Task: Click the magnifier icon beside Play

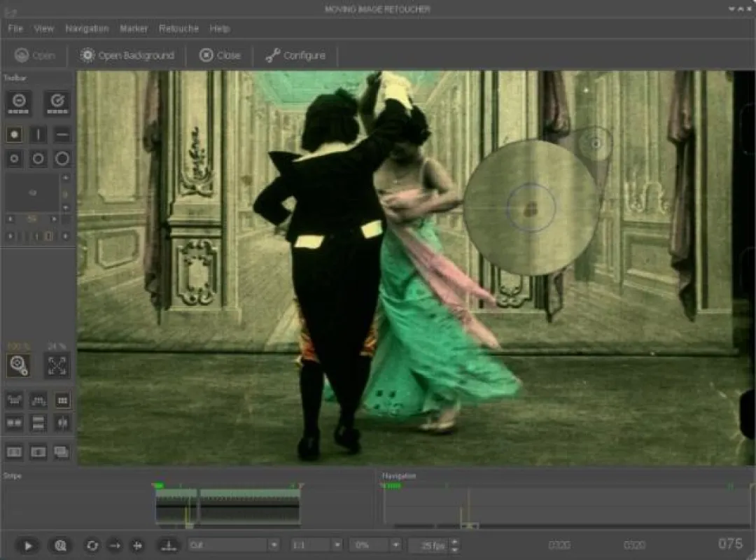Action: [60, 545]
